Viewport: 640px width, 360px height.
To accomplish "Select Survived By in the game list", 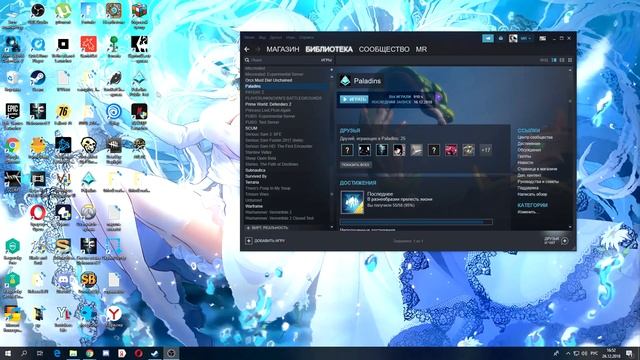I will 256,176.
